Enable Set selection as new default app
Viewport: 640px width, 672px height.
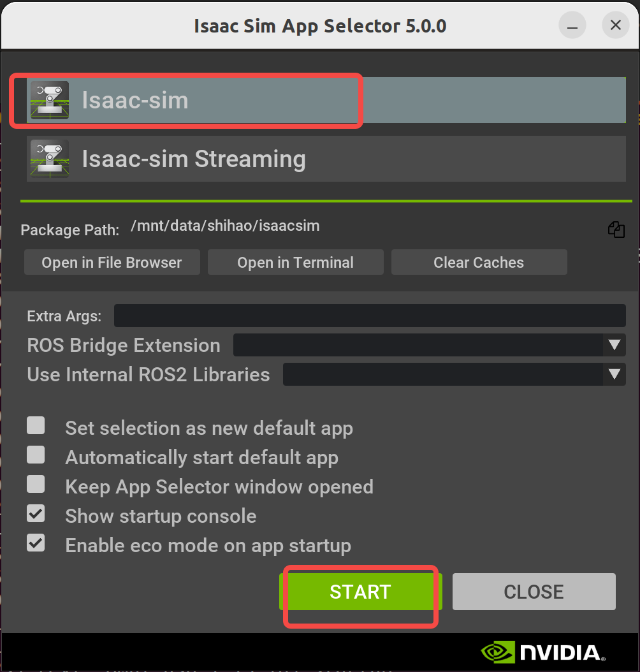click(36, 425)
